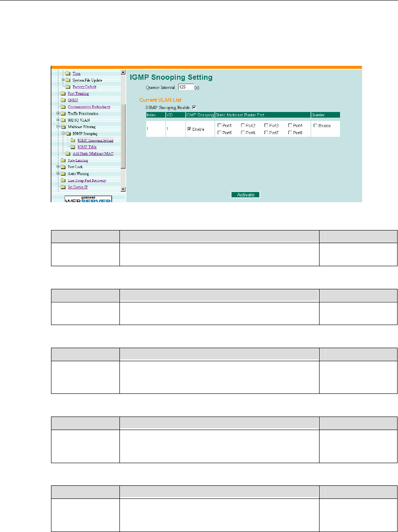The width and height of the screenshot is (398, 532).
Task: Open the IGMP Snooping Setting link
Action: (95, 140)
